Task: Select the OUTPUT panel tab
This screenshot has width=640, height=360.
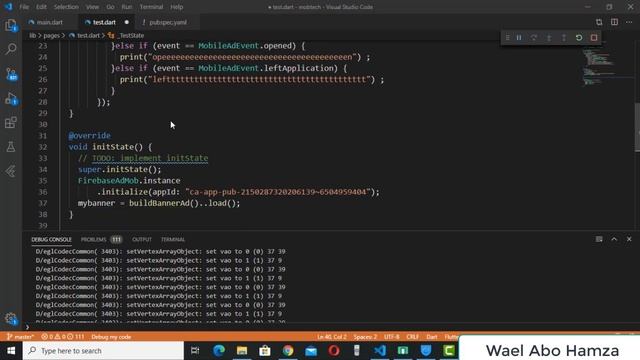Action: coord(142,240)
